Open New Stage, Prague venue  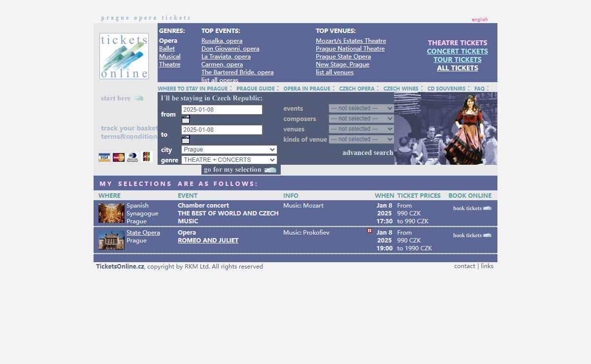[x=342, y=64]
